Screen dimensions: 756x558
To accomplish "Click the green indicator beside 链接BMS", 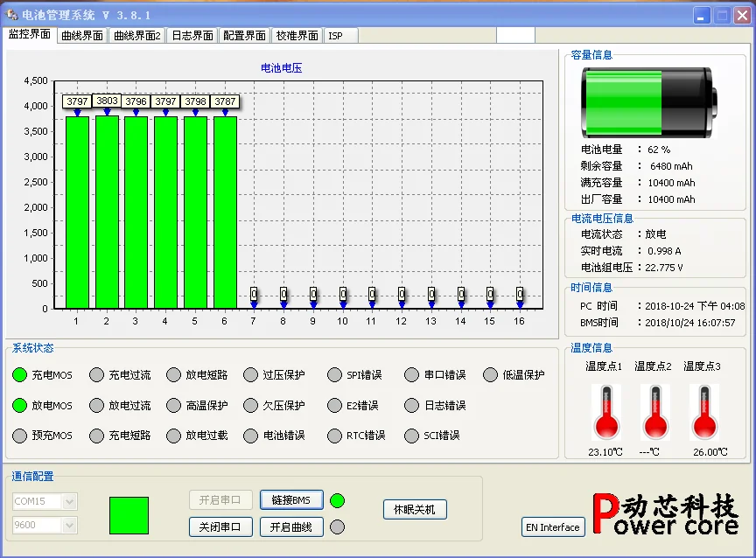I will (x=337, y=500).
